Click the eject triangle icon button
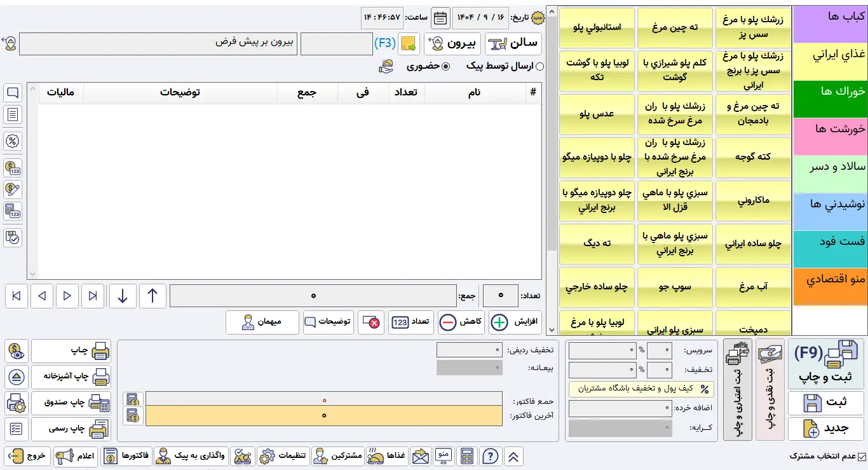 coord(17,377)
